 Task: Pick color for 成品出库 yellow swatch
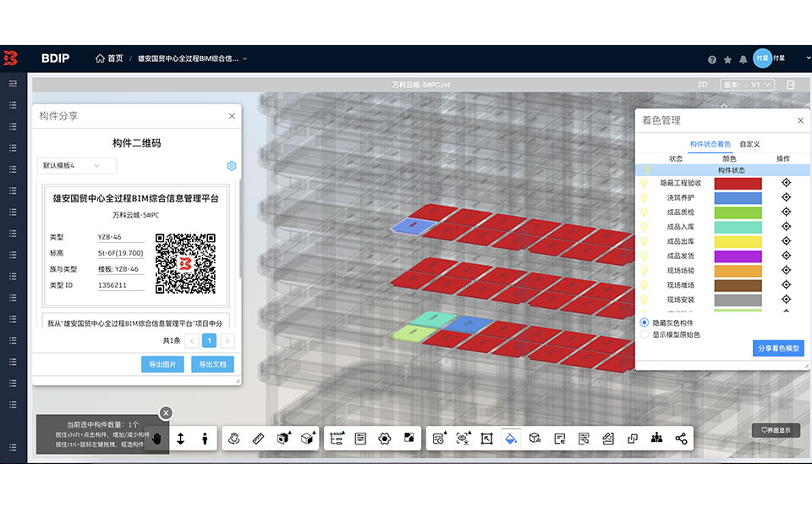738,241
